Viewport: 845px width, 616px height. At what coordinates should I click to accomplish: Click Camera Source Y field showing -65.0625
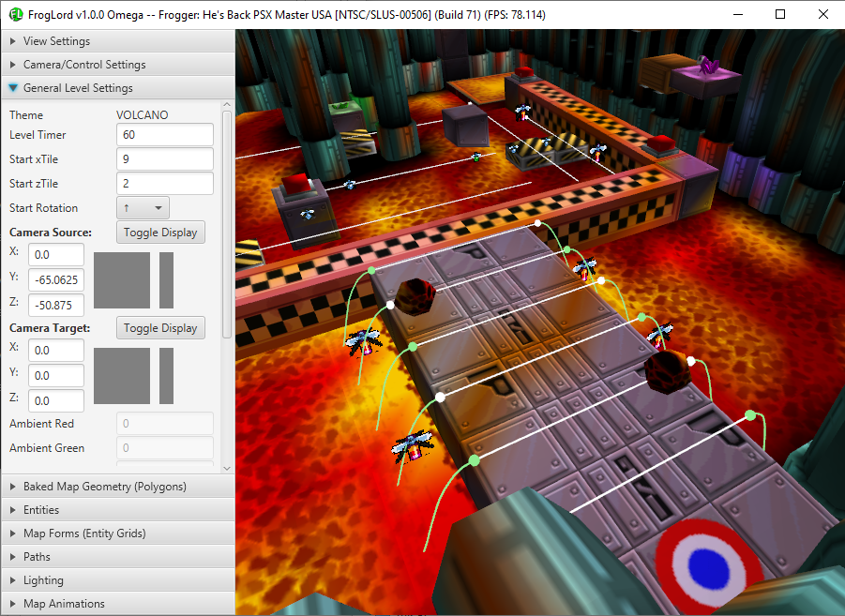(56, 279)
